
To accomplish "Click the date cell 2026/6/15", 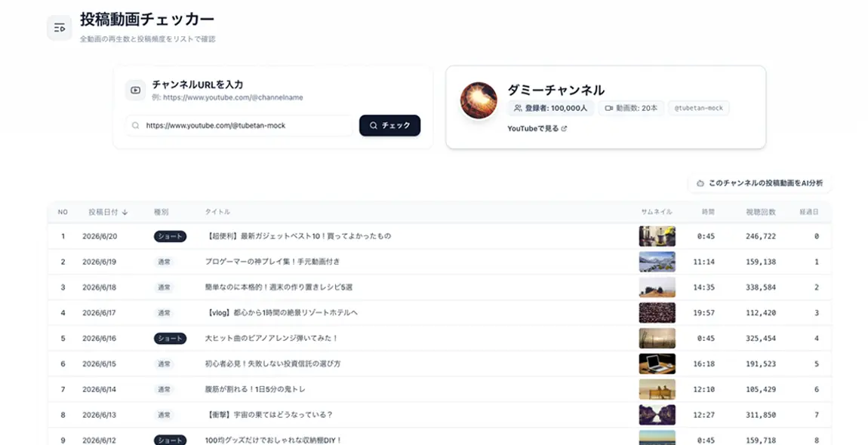I will point(100,364).
